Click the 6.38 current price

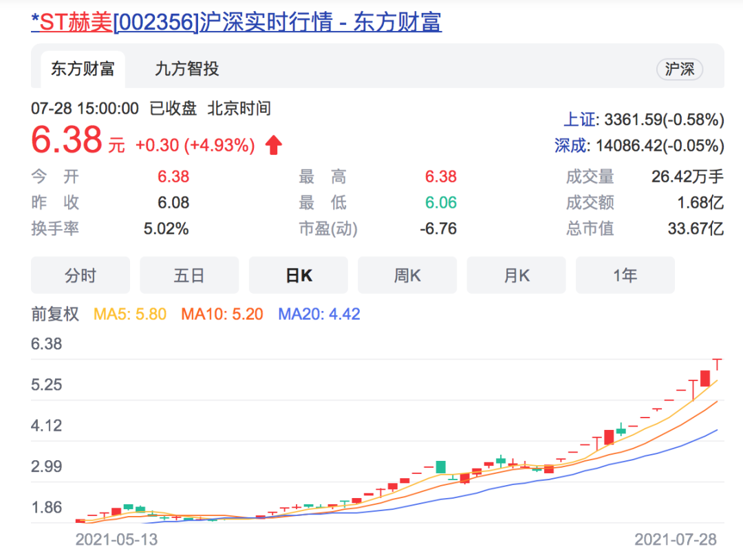(67, 140)
